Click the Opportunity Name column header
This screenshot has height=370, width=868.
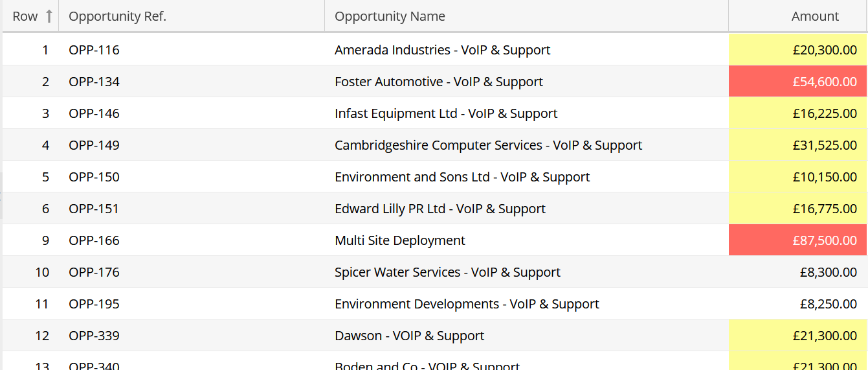click(390, 16)
